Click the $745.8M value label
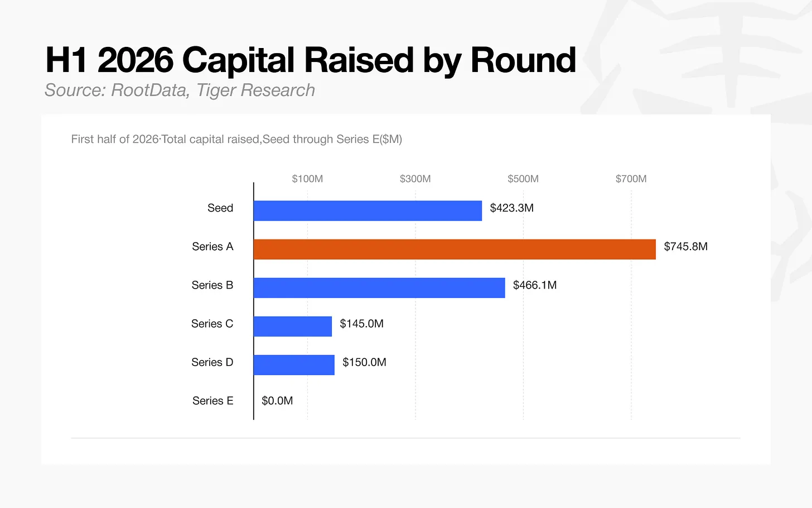Screen dimensions: 812x508 [x=685, y=247]
